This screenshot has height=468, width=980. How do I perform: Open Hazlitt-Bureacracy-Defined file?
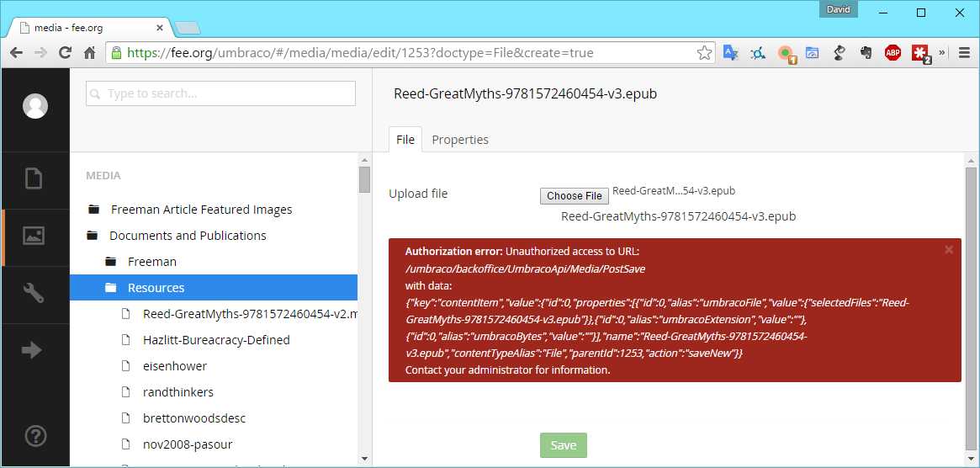coord(216,340)
